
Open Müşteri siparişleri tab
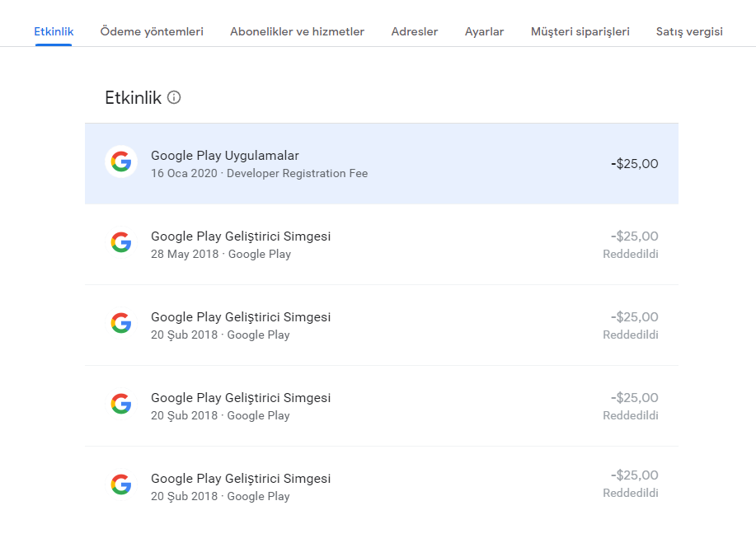coord(580,32)
